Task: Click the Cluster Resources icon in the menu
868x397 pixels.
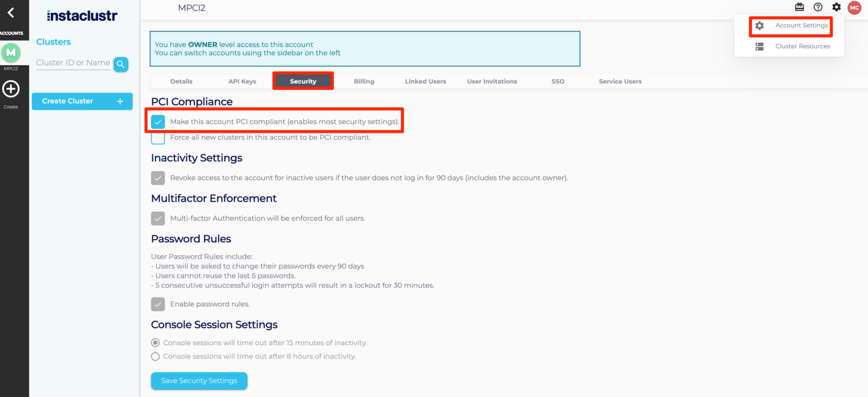Action: click(759, 46)
